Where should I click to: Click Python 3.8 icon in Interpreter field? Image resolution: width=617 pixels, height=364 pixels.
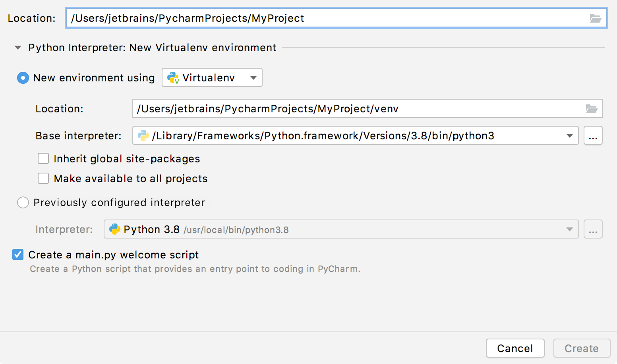click(115, 229)
